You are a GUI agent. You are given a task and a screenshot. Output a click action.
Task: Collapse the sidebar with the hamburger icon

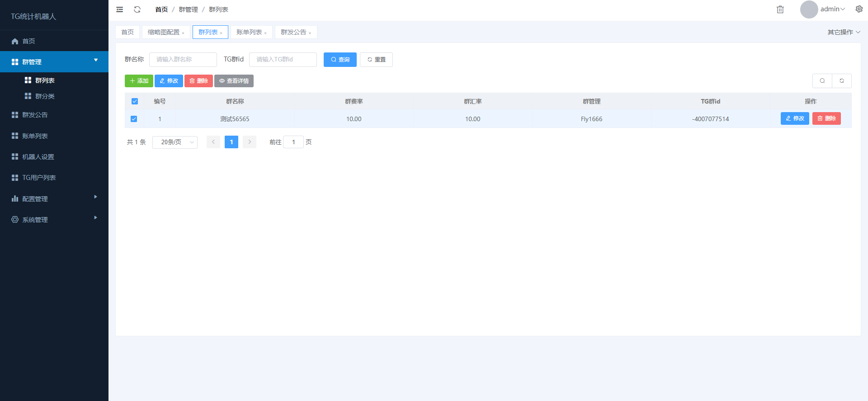point(119,9)
